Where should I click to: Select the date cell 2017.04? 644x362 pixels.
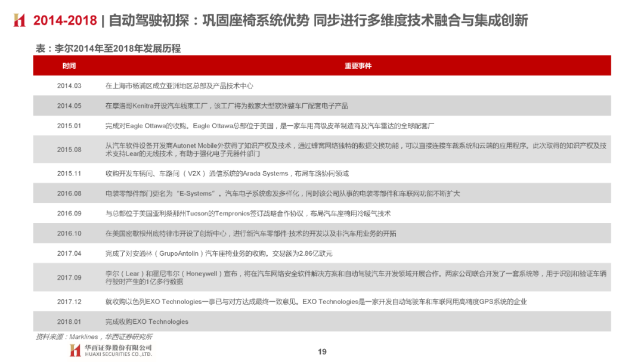coord(69,253)
